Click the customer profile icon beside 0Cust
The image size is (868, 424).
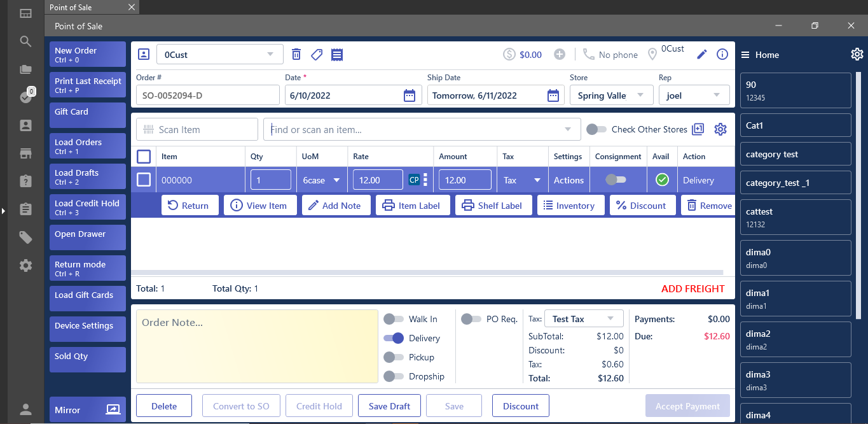(144, 54)
